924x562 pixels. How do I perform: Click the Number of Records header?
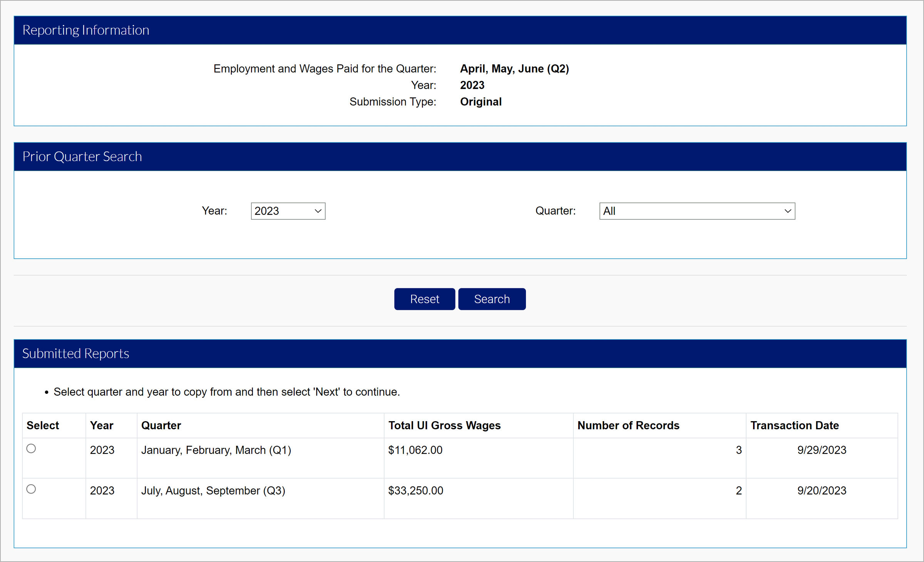tap(628, 425)
